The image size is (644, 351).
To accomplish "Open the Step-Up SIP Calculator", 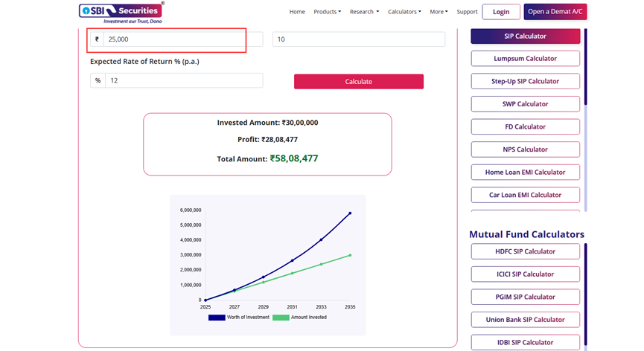I will click(526, 81).
